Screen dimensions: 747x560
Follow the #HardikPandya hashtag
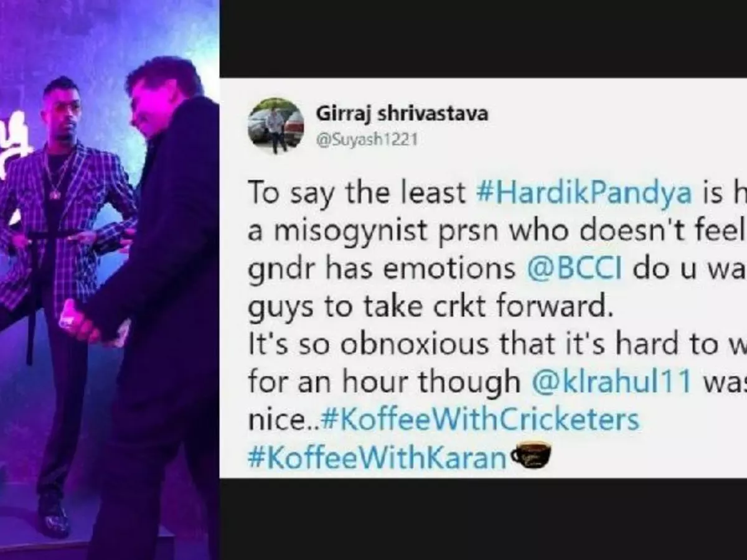click(582, 194)
